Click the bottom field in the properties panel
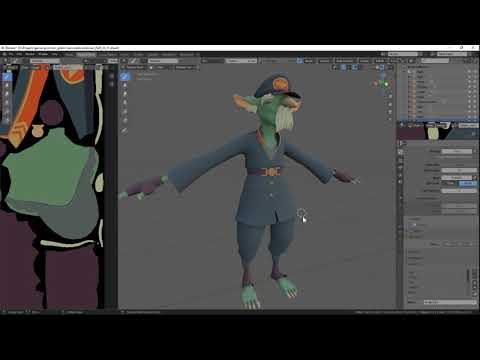 [450, 302]
